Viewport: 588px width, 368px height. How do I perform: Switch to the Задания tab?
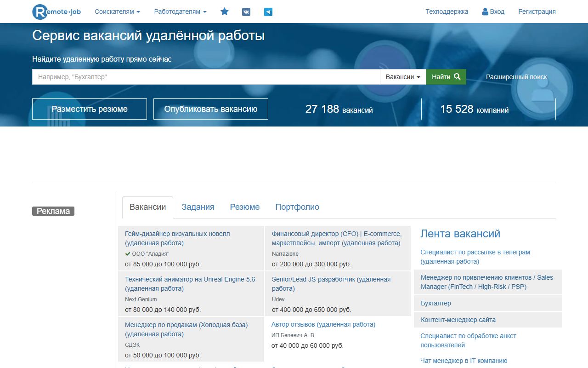[198, 207]
